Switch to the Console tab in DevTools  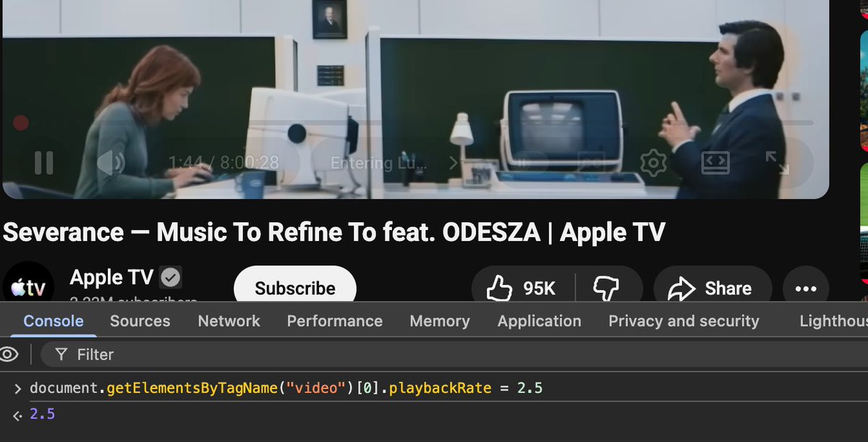[x=54, y=321]
